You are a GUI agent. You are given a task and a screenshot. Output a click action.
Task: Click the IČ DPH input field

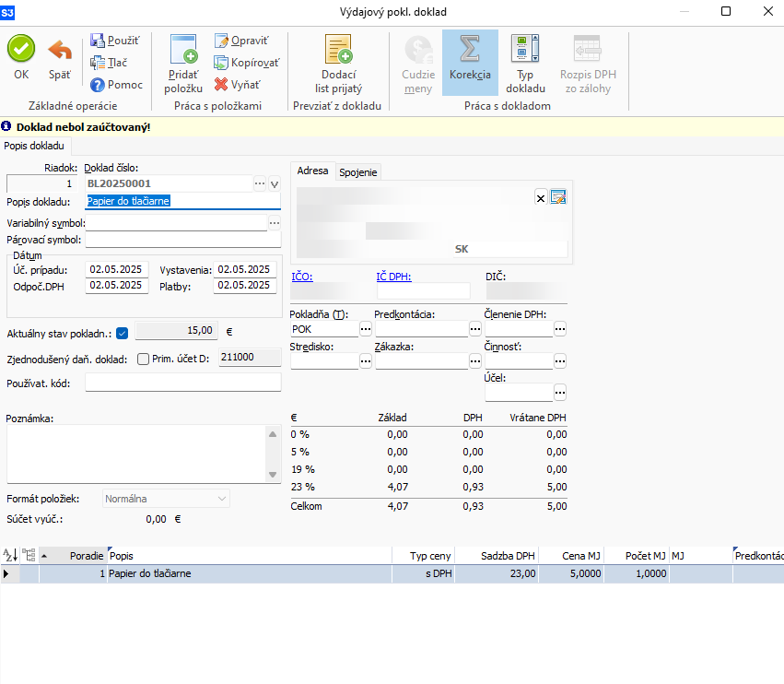pyautogui.click(x=424, y=290)
